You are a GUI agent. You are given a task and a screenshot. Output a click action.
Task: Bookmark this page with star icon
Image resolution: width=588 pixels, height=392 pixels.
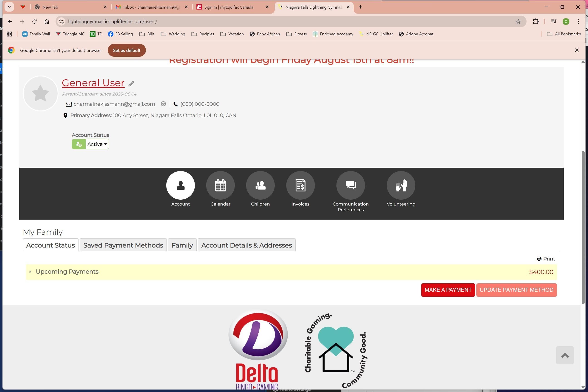tap(518, 22)
